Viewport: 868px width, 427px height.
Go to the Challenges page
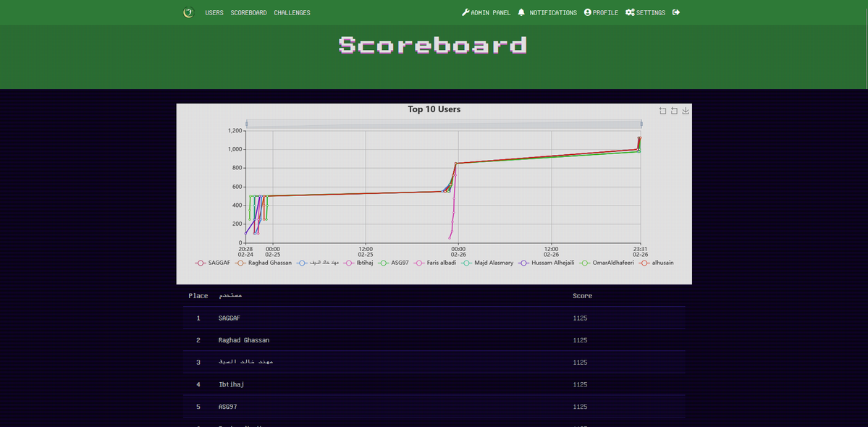click(292, 13)
